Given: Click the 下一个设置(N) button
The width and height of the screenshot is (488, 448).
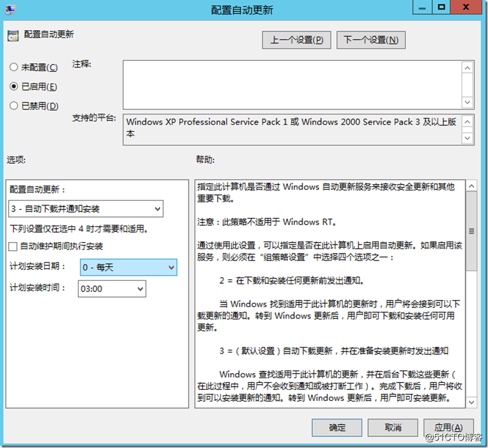Looking at the screenshot, I should 371,40.
